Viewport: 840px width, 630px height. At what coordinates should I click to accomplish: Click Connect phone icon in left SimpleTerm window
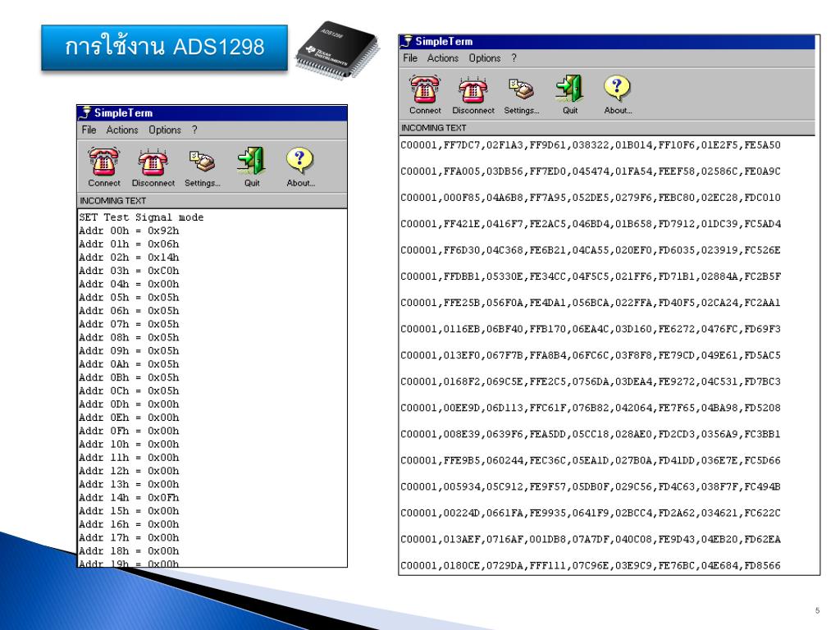coord(103,162)
